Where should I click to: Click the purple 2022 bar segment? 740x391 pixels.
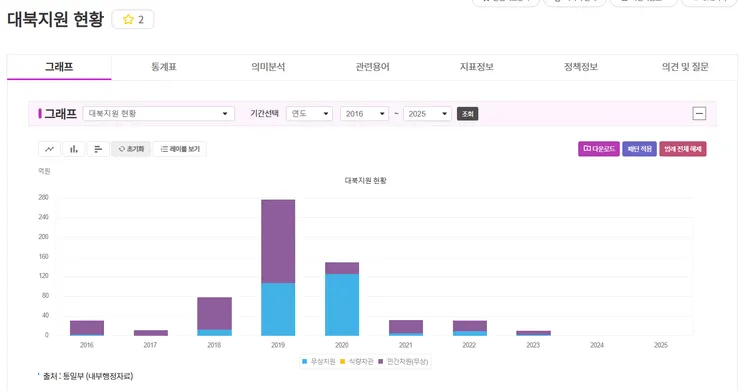click(470, 326)
